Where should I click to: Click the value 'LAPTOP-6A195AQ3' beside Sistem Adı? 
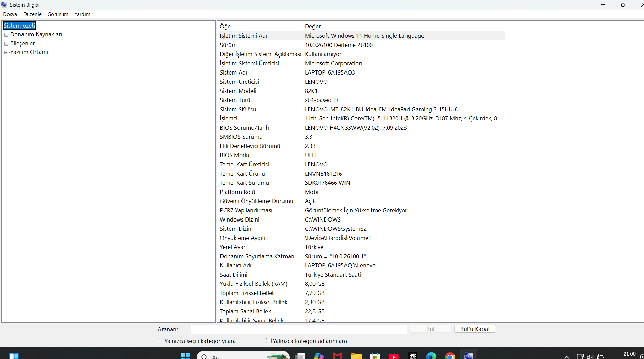pos(330,72)
